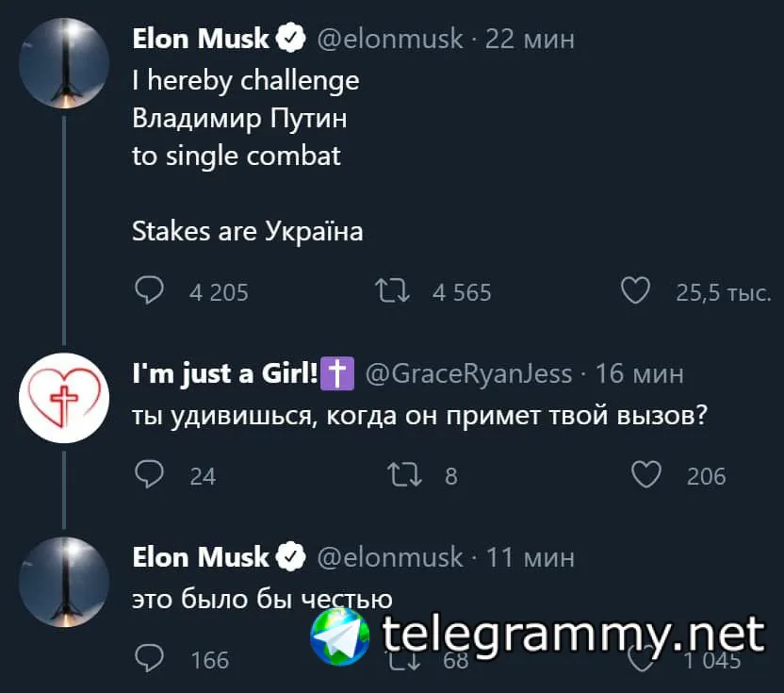Open the @GraceRyanJess handle link
The width and height of the screenshot is (784, 693).
[x=467, y=374]
